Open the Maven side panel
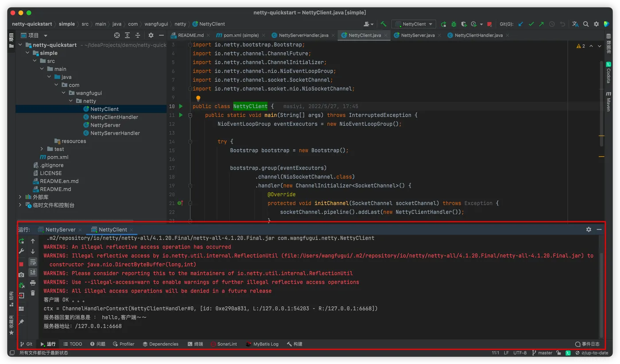Image resolution: width=620 pixels, height=364 pixels. pos(608,101)
